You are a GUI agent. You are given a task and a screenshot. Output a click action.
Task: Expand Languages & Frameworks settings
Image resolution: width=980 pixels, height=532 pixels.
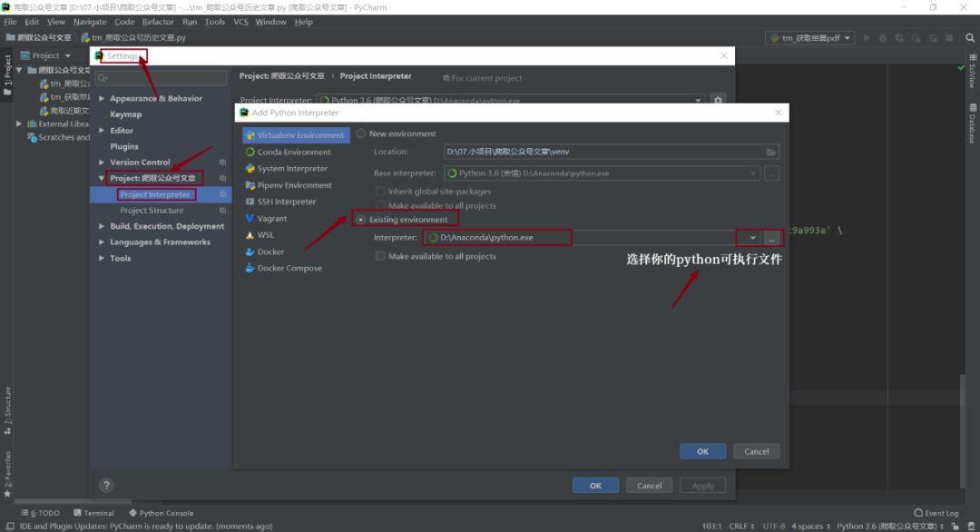click(x=102, y=242)
